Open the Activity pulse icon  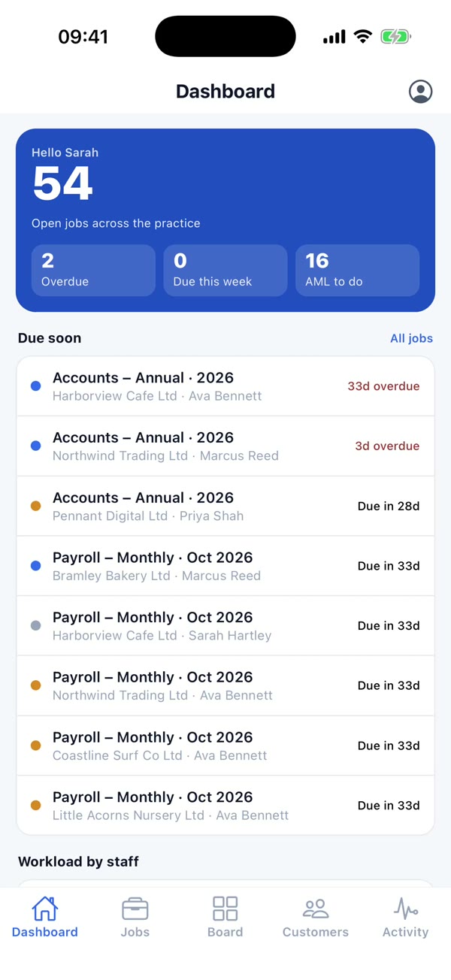(406, 909)
